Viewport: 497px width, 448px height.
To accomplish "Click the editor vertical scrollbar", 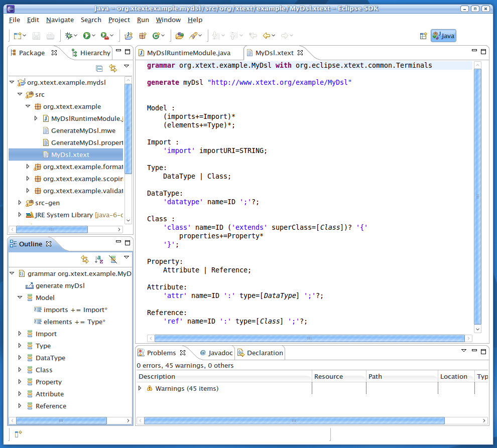I will click(x=477, y=197).
